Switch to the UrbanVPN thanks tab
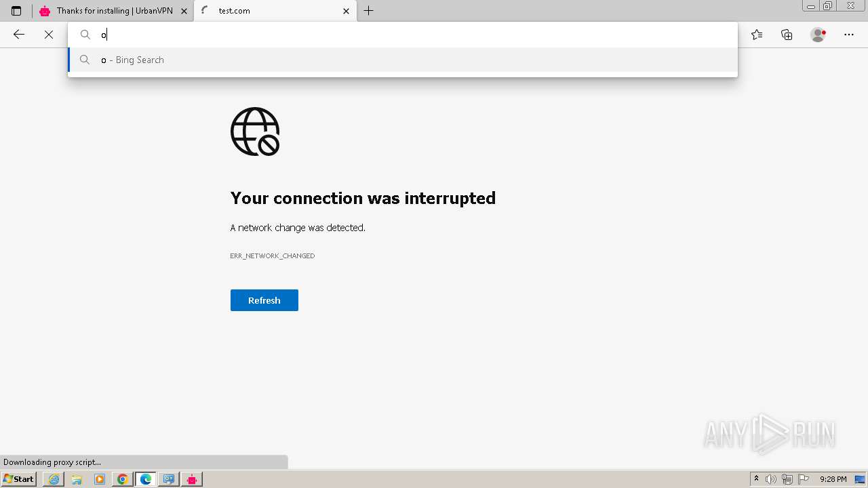The width and height of the screenshot is (868, 488). (113, 11)
